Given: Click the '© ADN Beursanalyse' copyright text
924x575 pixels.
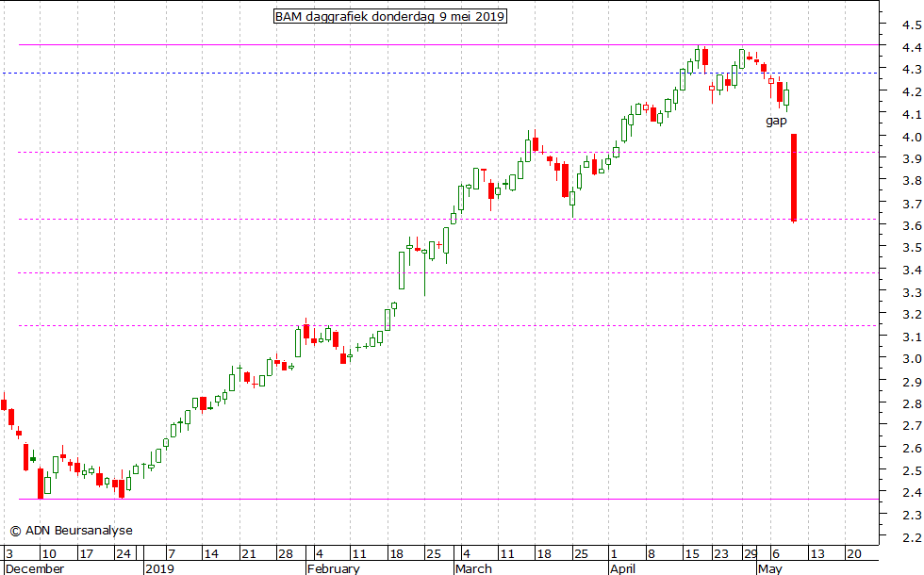Looking at the screenshot, I should tap(72, 530).
